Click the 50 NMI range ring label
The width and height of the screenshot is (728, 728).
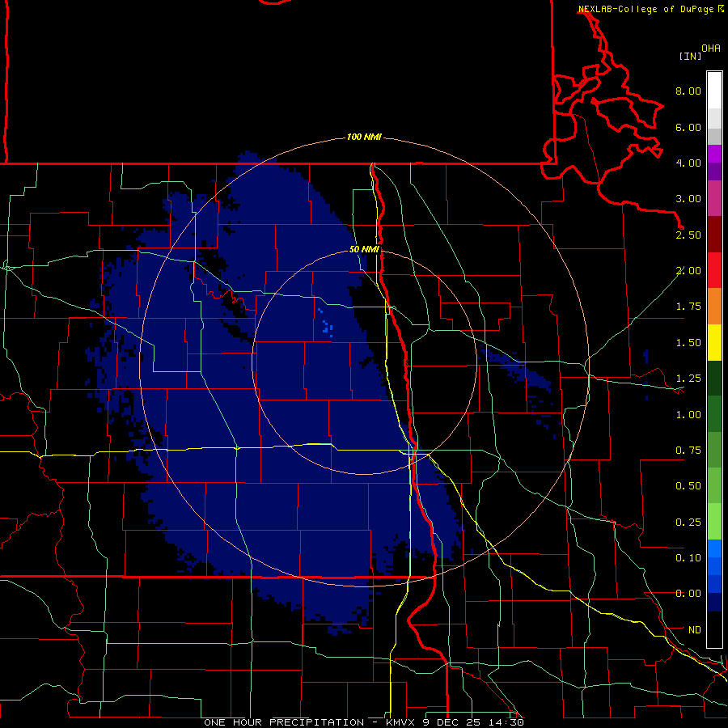[x=364, y=250]
